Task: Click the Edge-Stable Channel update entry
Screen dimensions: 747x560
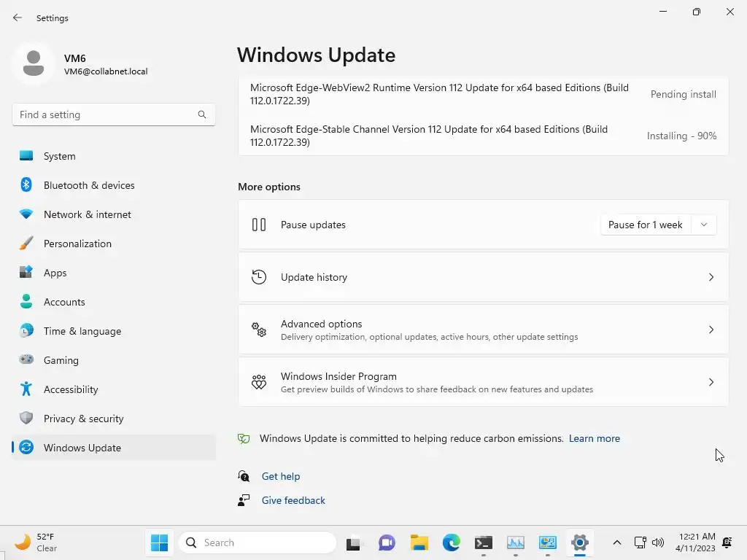Action: point(483,135)
